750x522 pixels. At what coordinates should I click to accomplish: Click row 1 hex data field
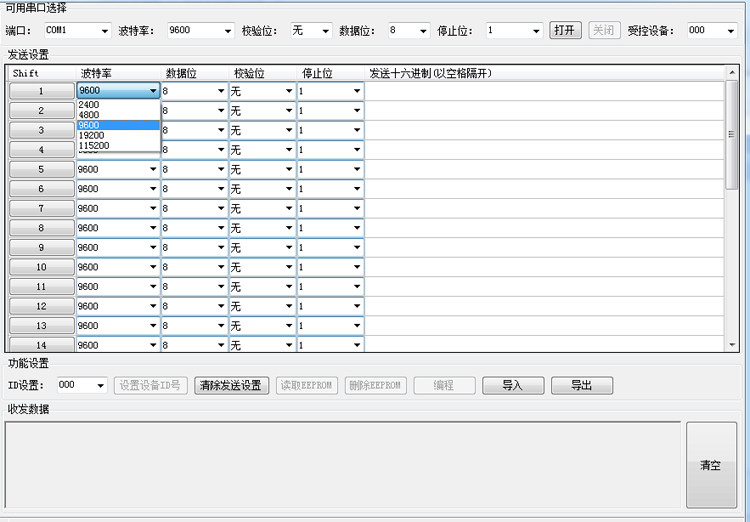tap(544, 91)
